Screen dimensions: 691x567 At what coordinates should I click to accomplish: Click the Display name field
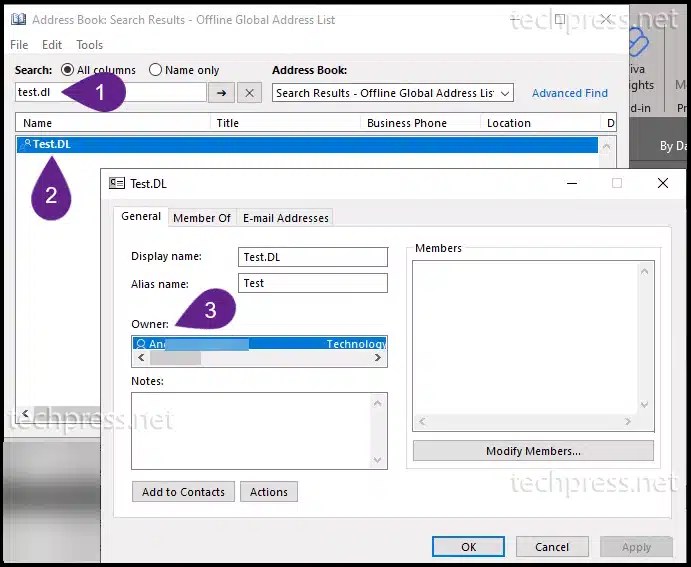(x=313, y=257)
